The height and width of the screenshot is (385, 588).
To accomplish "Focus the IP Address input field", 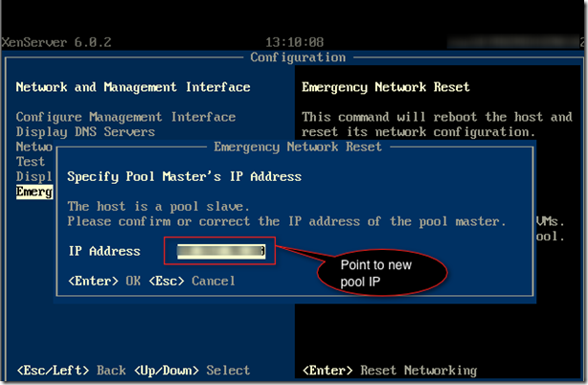I will click(221, 251).
